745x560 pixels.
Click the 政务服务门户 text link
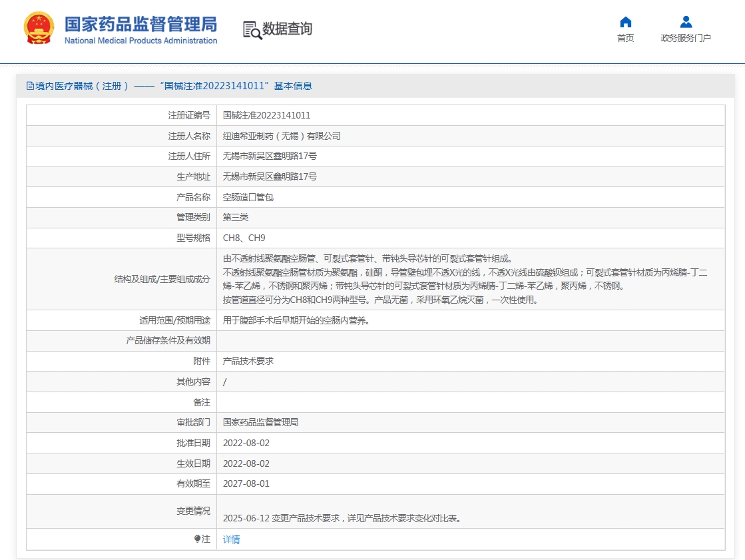(686, 38)
